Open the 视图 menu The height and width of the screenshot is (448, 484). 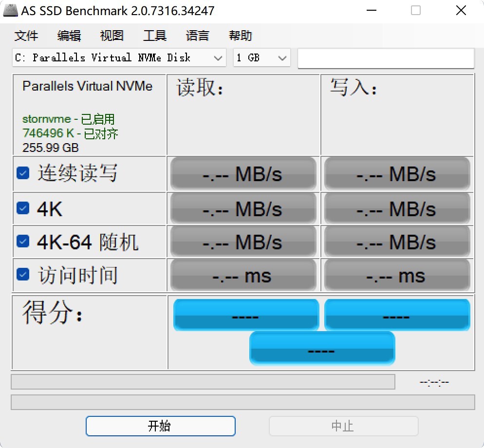point(111,35)
